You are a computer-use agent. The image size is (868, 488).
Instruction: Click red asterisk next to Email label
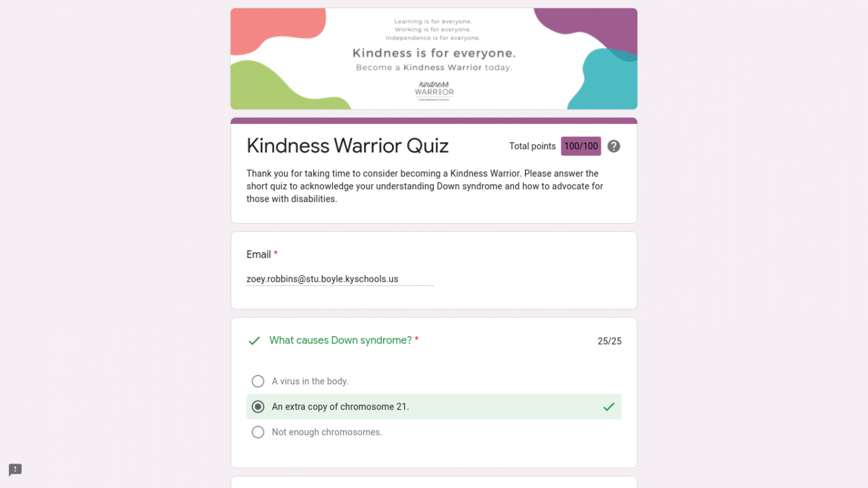pos(276,254)
